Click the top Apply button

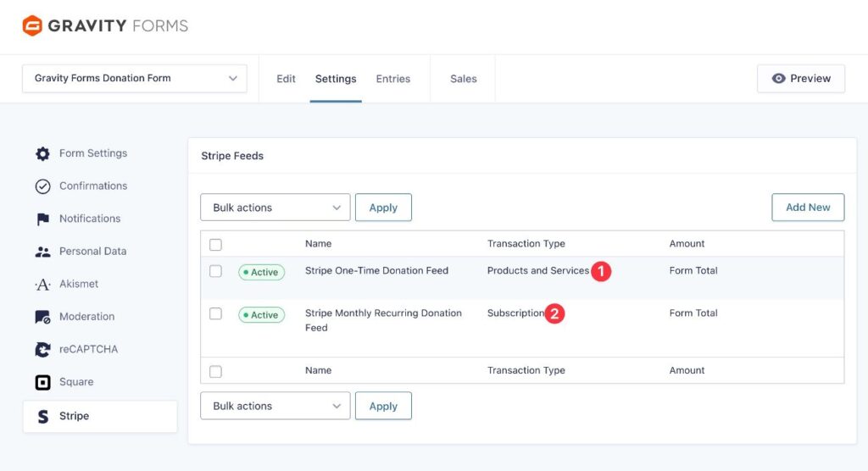click(383, 208)
